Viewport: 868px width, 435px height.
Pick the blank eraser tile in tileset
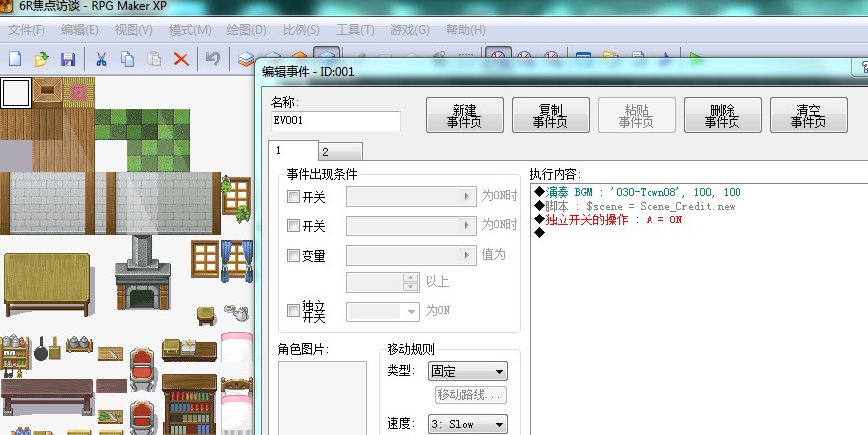[x=16, y=92]
